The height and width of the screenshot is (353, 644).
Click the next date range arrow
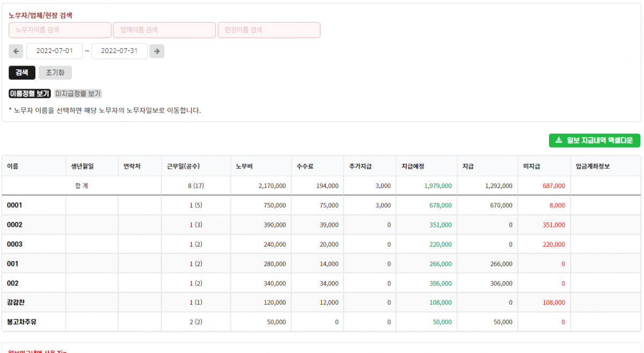click(157, 51)
